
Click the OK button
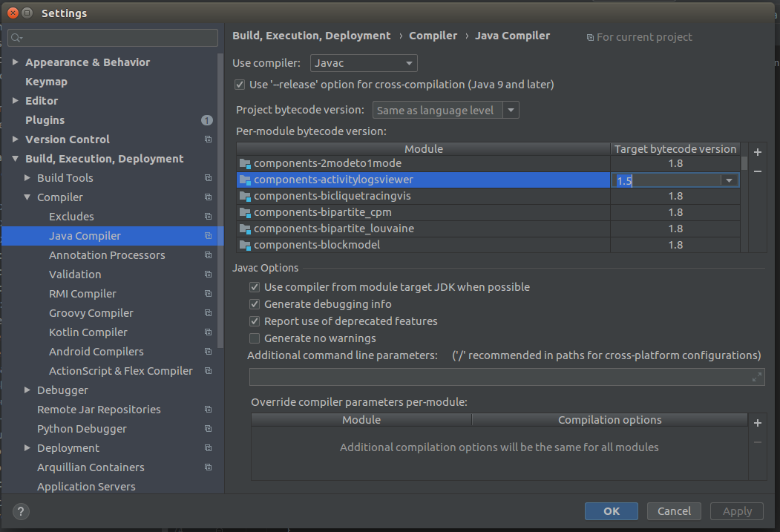pyautogui.click(x=611, y=510)
